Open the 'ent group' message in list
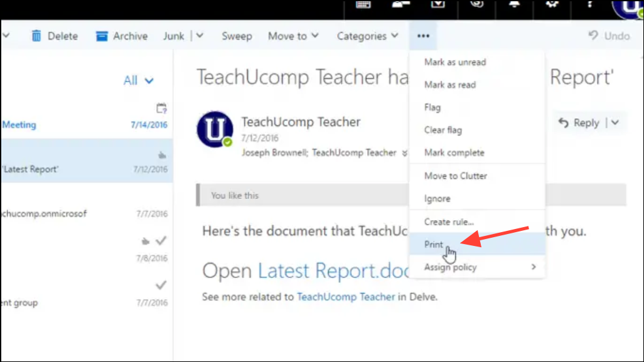This screenshot has height=362, width=644. 86,295
